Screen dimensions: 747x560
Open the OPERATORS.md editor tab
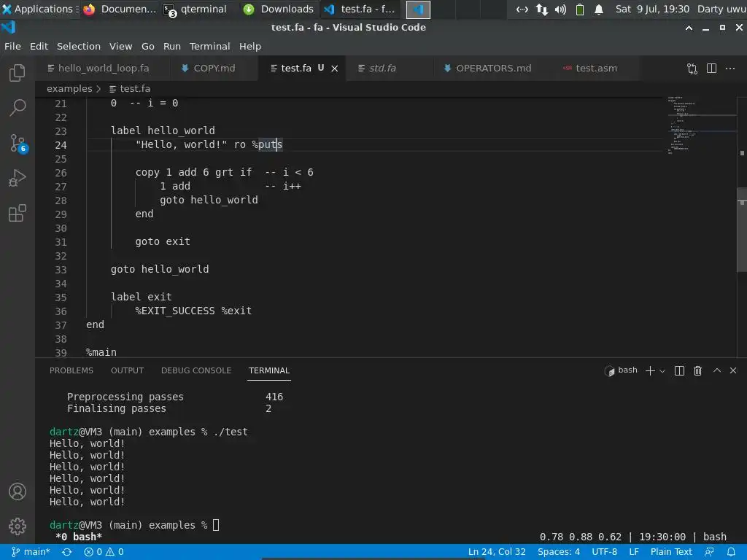point(487,68)
